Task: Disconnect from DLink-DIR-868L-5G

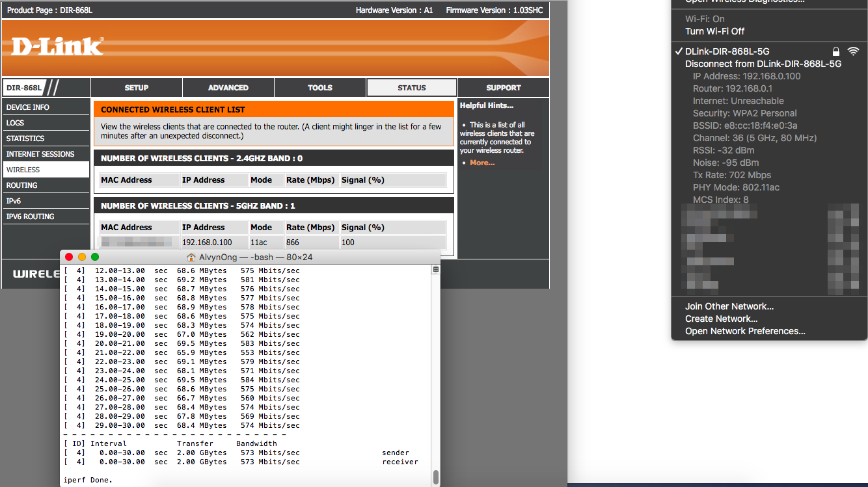Action: 763,64
